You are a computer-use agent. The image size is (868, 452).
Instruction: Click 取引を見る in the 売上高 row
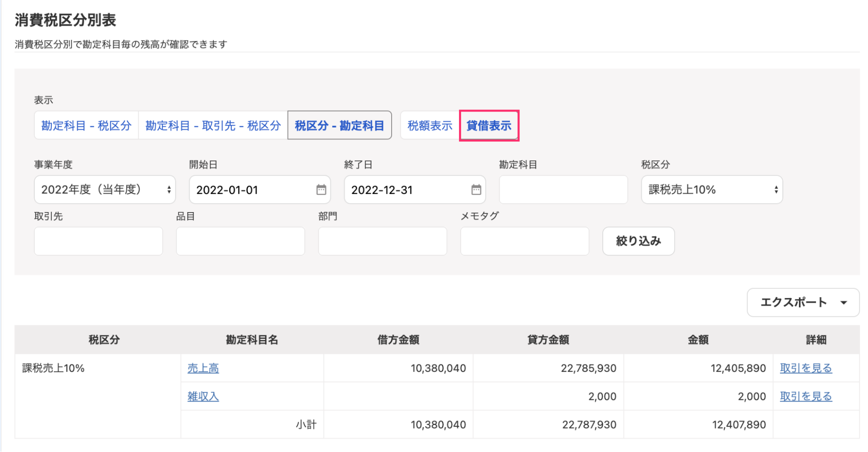point(806,368)
